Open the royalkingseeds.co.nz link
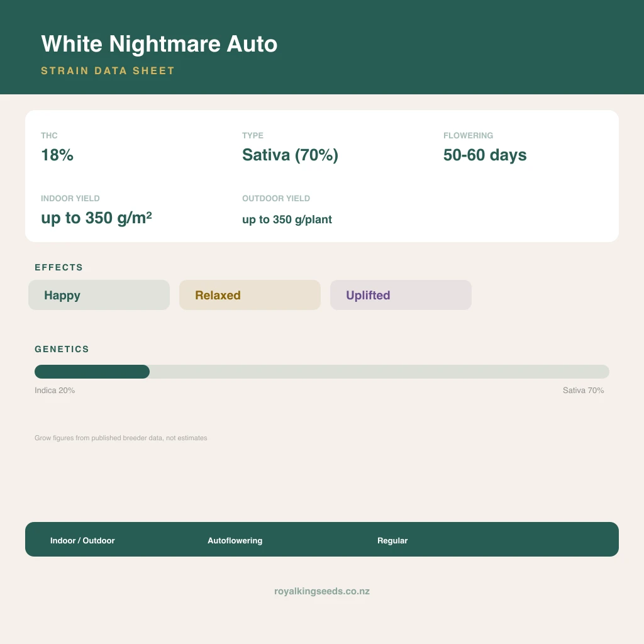 (x=322, y=591)
